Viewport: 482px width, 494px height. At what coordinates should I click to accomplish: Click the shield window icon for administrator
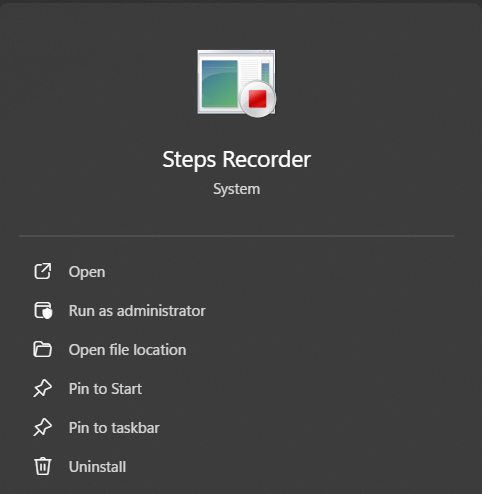pyautogui.click(x=43, y=310)
